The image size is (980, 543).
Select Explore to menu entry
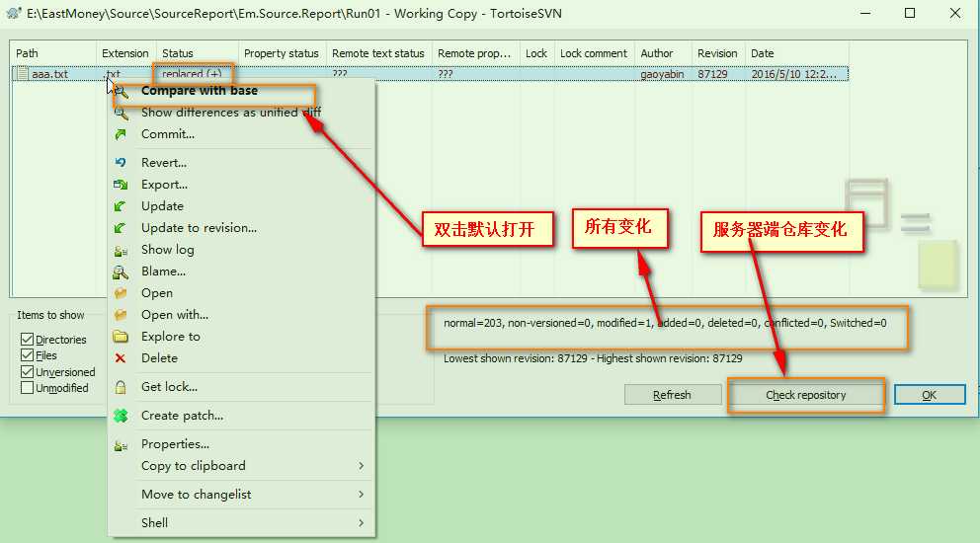click(x=242, y=337)
